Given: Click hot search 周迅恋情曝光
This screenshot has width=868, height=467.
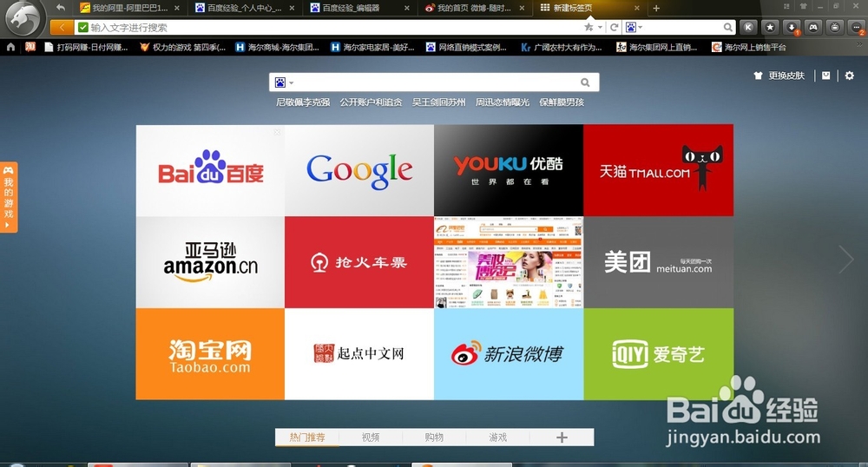Looking at the screenshot, I should click(502, 102).
